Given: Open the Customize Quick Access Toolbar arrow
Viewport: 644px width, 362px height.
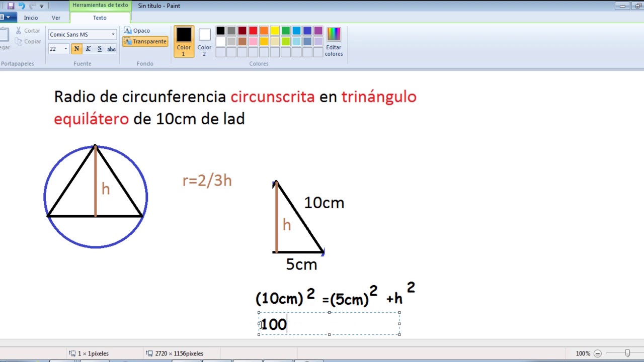Looking at the screenshot, I should coord(42,6).
